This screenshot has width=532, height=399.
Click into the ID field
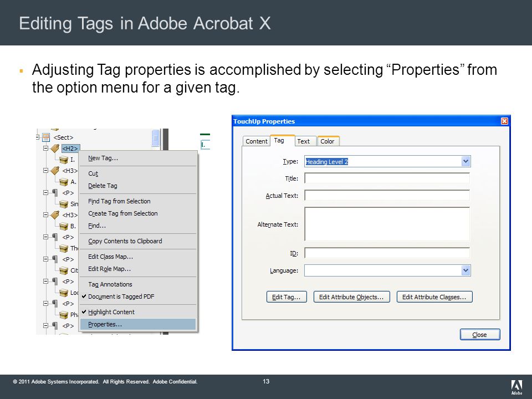coord(387,253)
